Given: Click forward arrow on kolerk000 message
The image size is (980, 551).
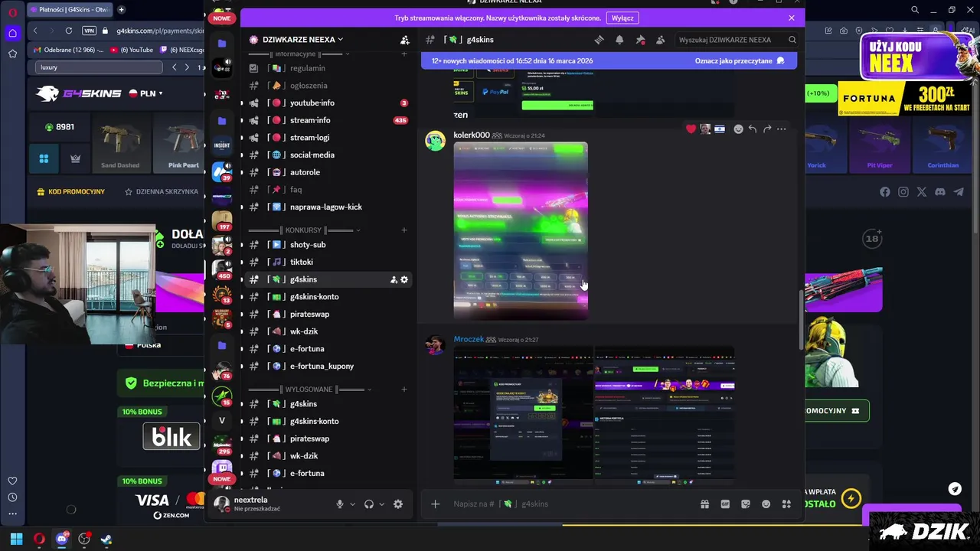Looking at the screenshot, I should (767, 129).
